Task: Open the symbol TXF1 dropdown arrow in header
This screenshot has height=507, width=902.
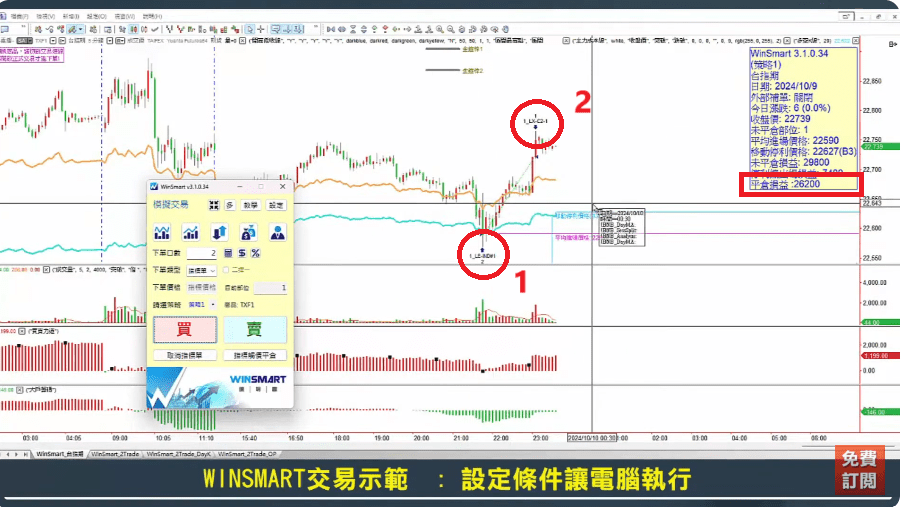Action: (x=53, y=41)
